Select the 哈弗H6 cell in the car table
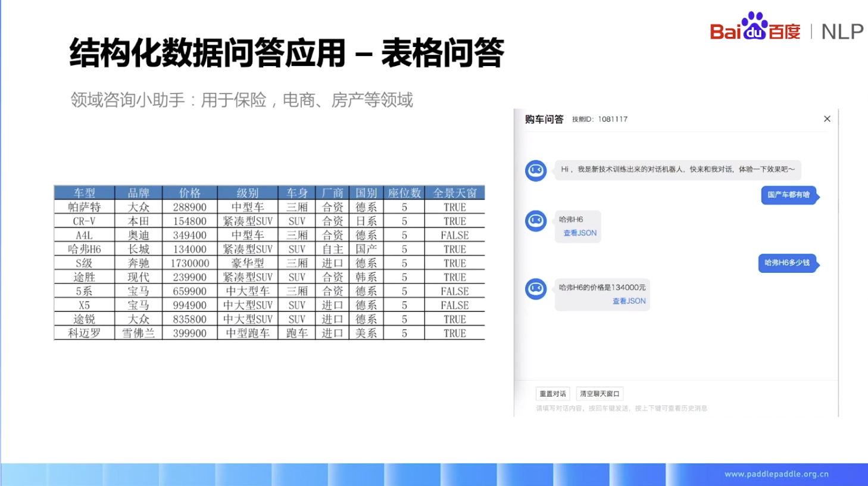Image resolution: width=868 pixels, height=486 pixels. [85, 249]
